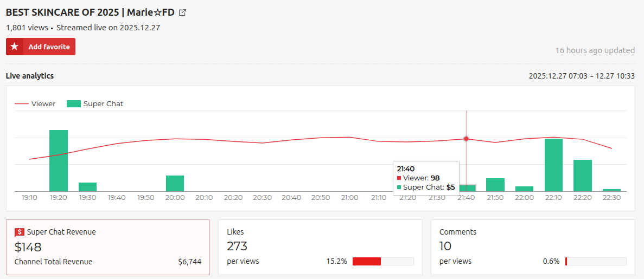Click the Viewer: 98 tooltip line
This screenshot has height=279, width=644.
418,178
